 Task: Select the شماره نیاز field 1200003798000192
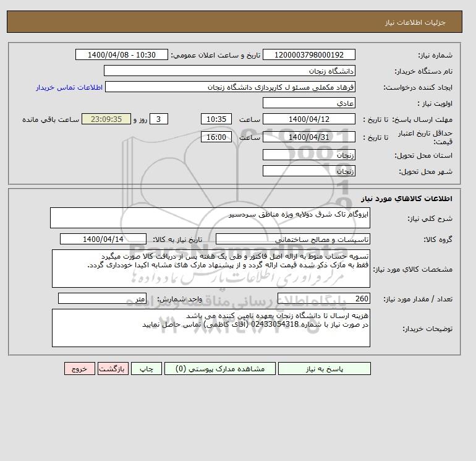308,54
